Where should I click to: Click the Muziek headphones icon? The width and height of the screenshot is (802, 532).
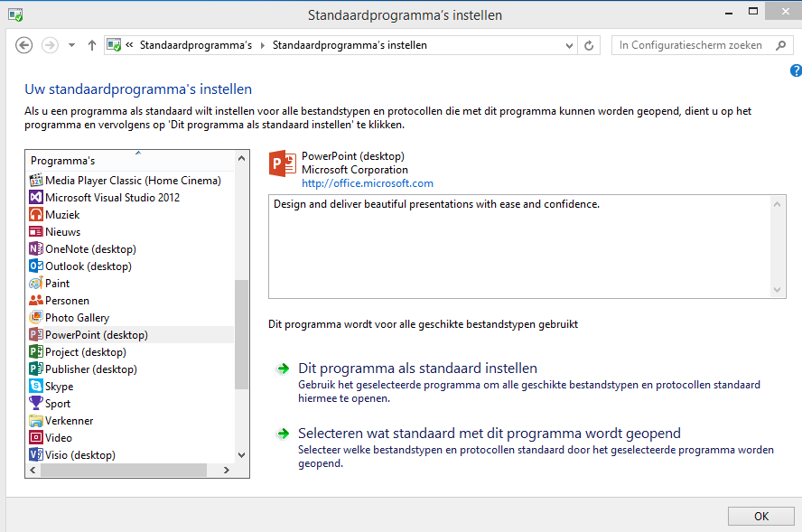pyautogui.click(x=36, y=214)
